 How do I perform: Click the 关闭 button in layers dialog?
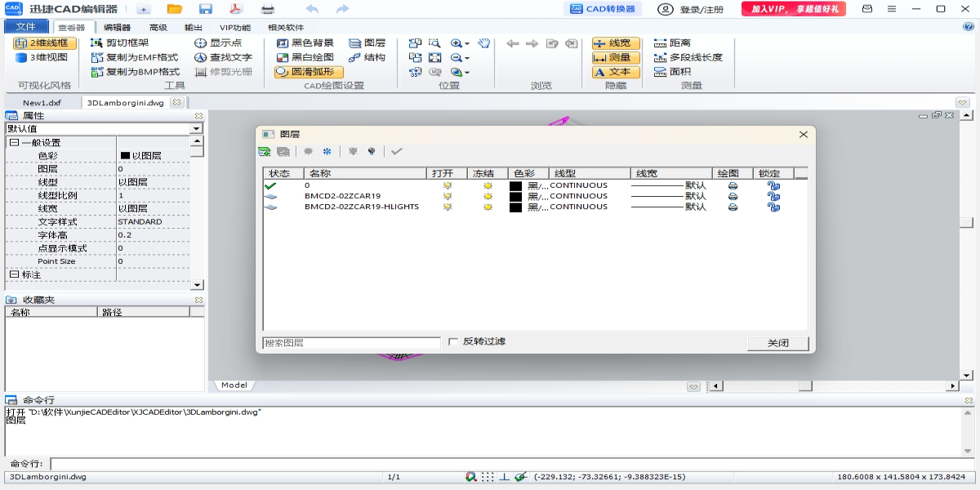777,343
